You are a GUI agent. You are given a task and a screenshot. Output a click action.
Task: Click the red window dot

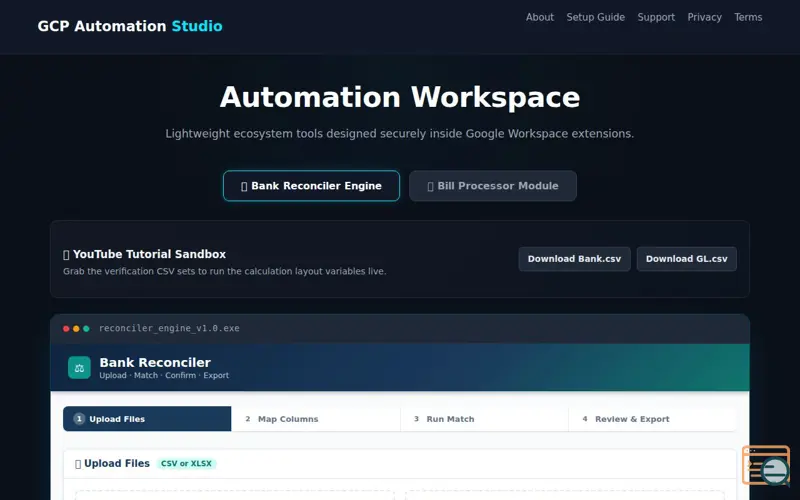66,329
